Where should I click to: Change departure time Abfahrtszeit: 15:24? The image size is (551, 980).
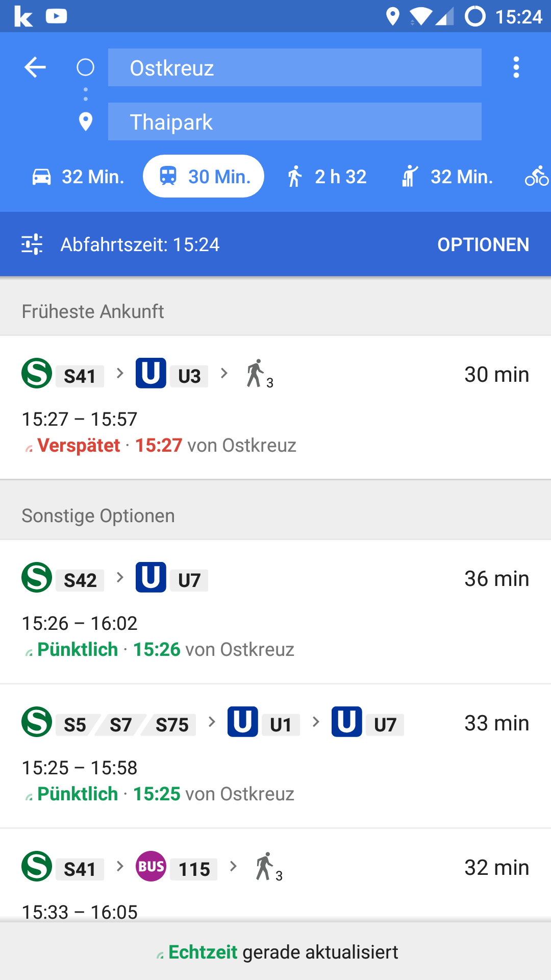click(140, 244)
